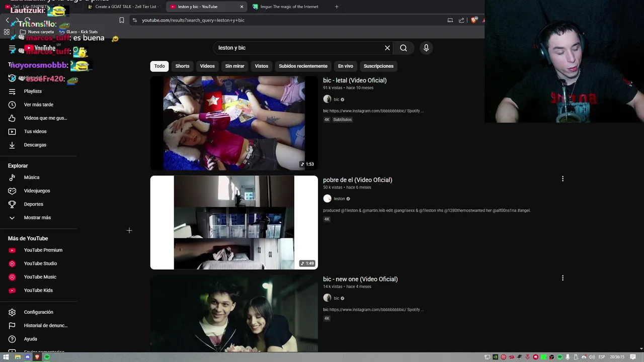View site settings icon beside the URL
The width and height of the screenshot is (644, 362).
pyautogui.click(x=135, y=20)
